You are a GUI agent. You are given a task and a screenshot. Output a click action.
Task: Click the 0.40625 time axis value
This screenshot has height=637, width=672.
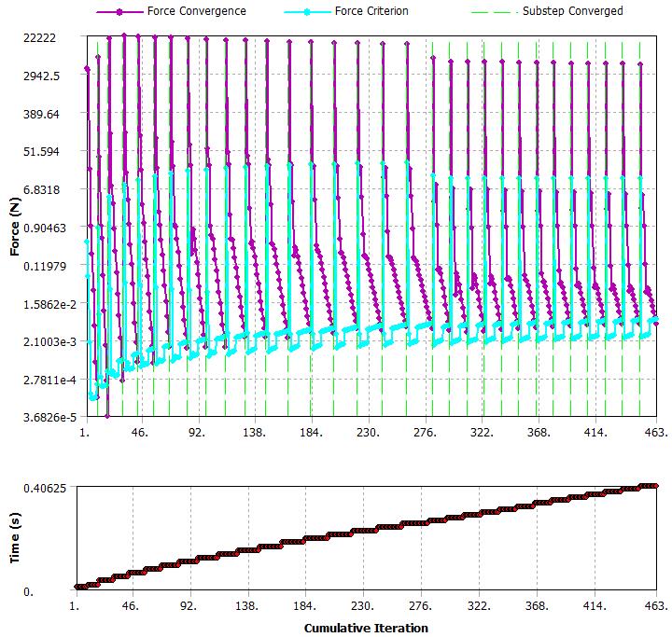[45, 488]
